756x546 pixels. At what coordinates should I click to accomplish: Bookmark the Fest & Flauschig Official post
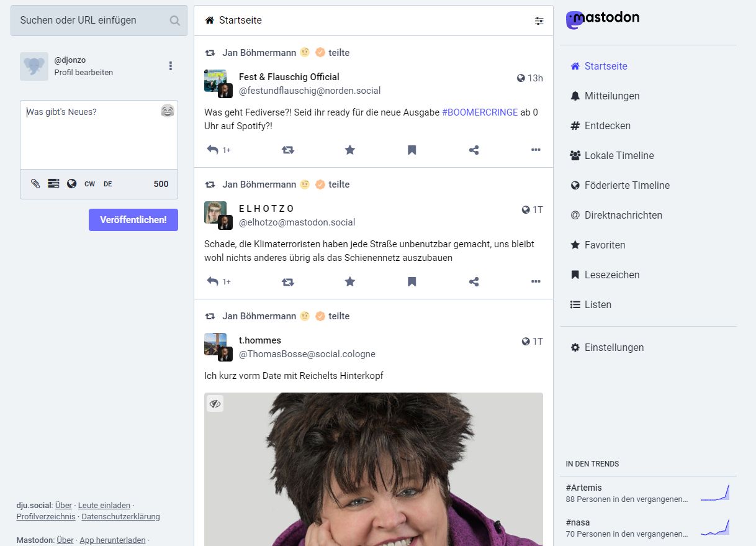[412, 150]
